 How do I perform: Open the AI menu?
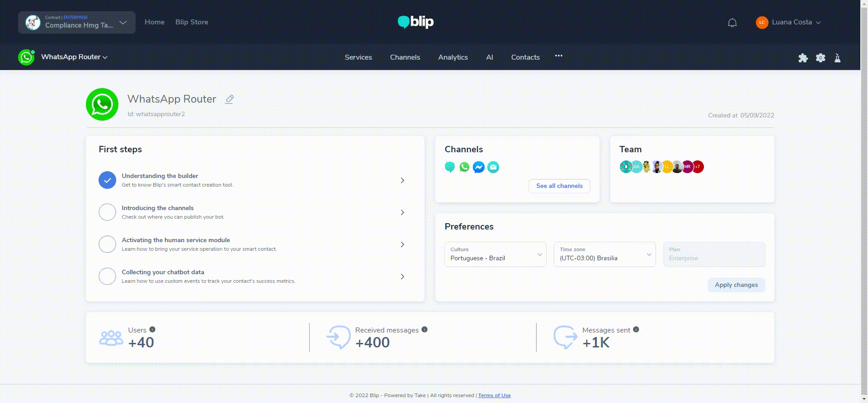[x=490, y=57]
